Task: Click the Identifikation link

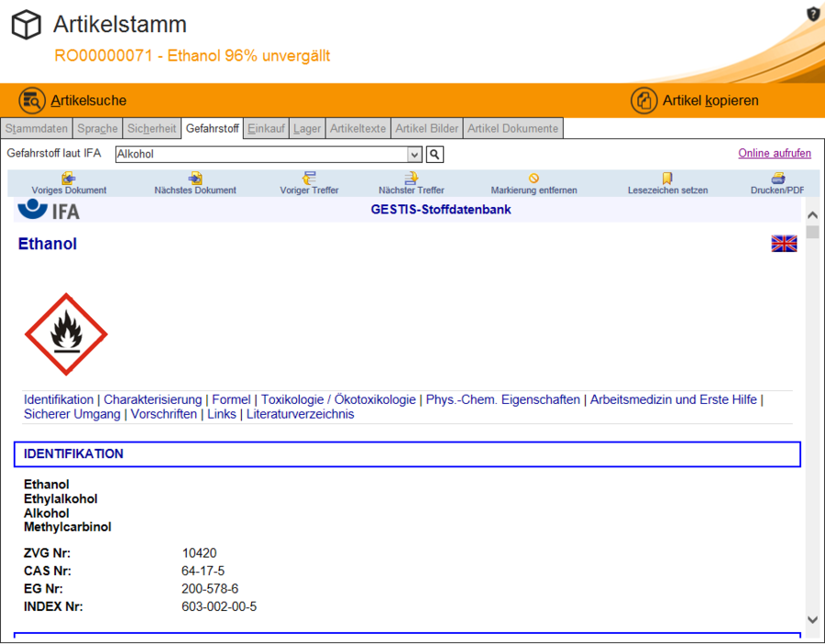Action: click(59, 399)
